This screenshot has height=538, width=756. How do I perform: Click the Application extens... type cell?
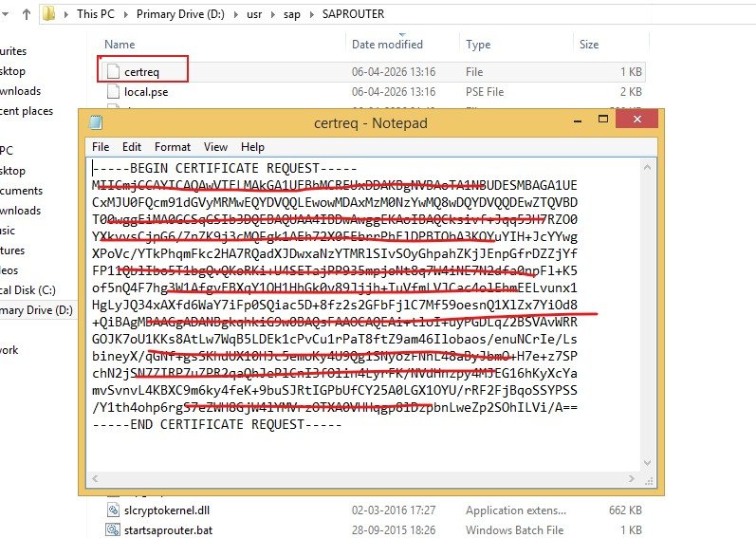(516, 510)
